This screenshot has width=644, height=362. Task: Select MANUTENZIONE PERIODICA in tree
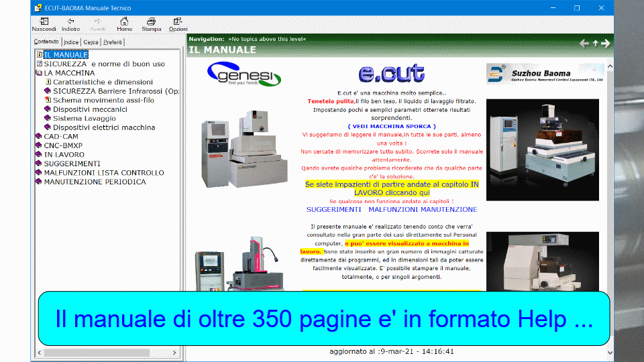[x=95, y=182]
